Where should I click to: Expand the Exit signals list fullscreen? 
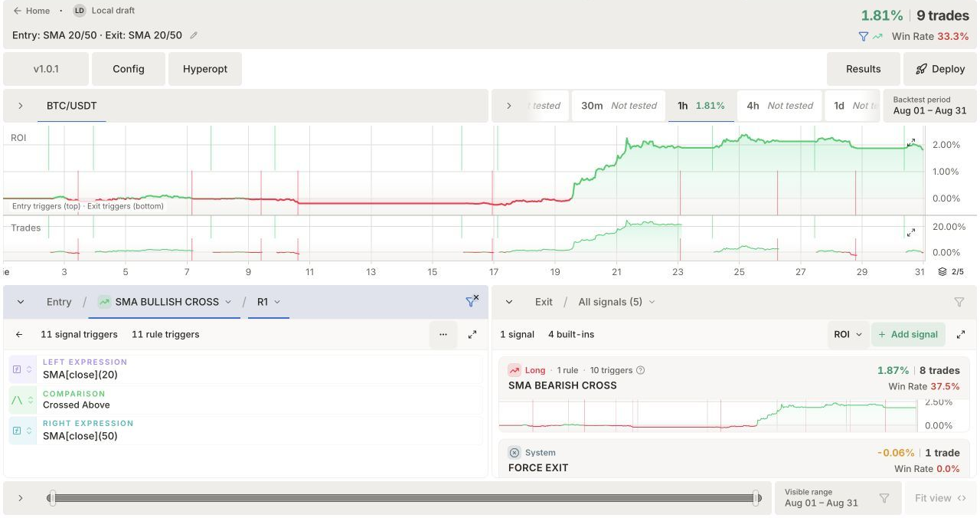coord(961,334)
